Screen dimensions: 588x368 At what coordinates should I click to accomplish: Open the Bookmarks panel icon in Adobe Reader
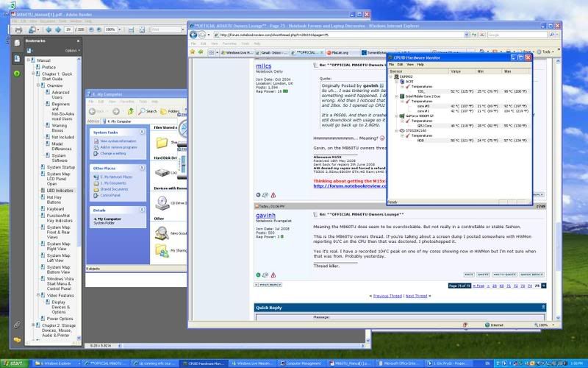tap(17, 58)
